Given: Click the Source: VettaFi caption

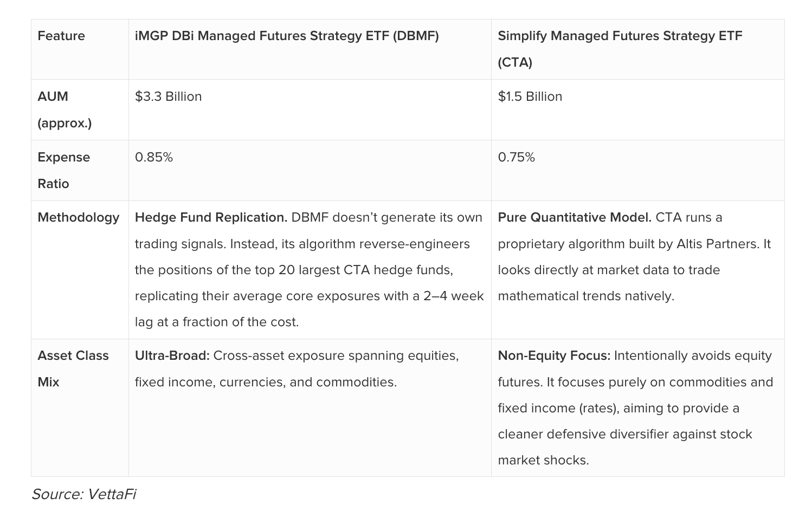Looking at the screenshot, I should tap(83, 494).
